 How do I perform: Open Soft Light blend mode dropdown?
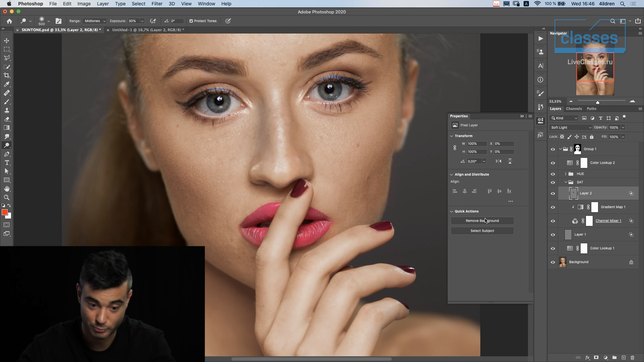click(x=571, y=127)
